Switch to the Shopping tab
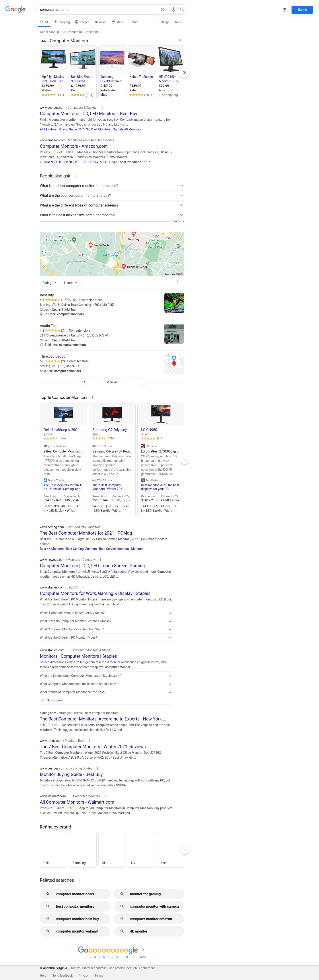The image size is (319, 980). point(62,22)
